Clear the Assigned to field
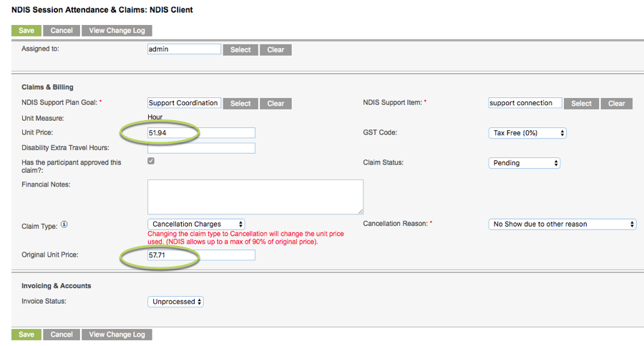The height and width of the screenshot is (346, 644). (275, 49)
